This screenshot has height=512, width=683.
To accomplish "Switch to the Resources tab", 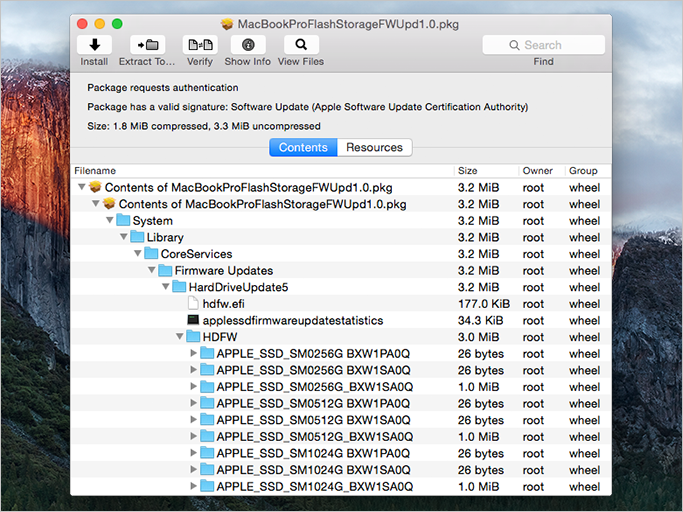I will [375, 147].
